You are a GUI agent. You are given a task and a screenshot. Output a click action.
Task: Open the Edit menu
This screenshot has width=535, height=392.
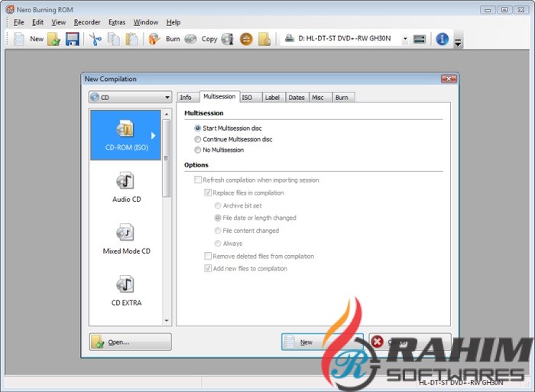(37, 22)
